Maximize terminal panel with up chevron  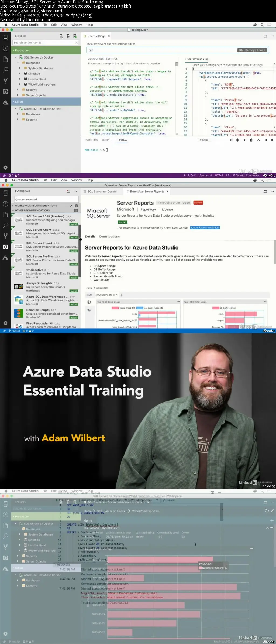[x=258, y=140]
